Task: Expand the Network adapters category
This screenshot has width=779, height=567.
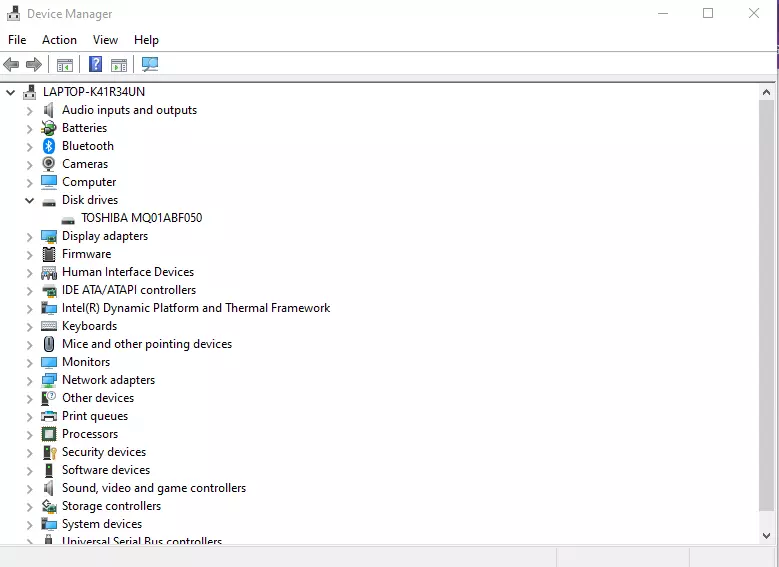Action: [29, 380]
